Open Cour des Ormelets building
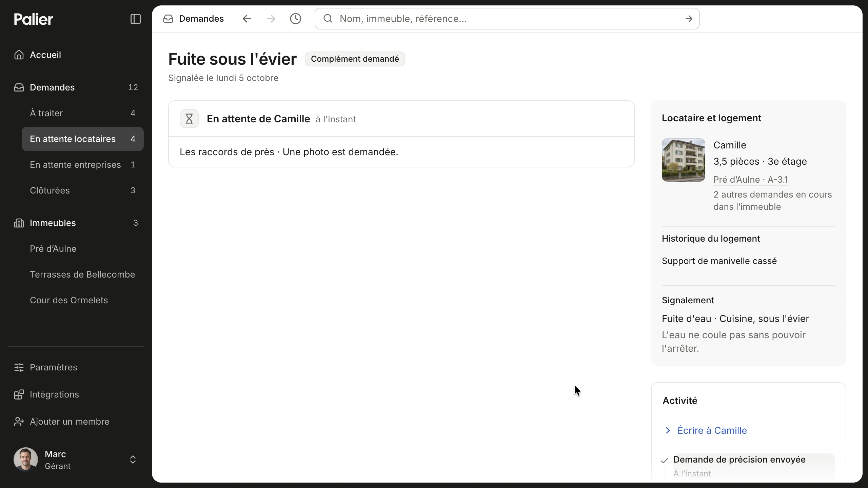868x488 pixels. (x=83, y=300)
